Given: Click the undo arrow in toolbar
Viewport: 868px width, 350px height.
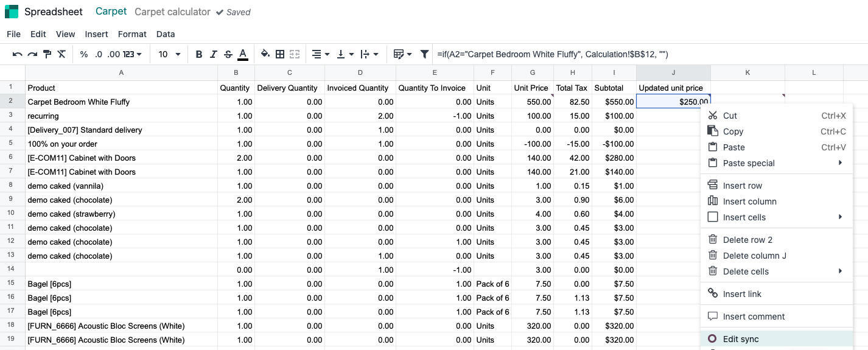Looking at the screenshot, I should pyautogui.click(x=17, y=54).
